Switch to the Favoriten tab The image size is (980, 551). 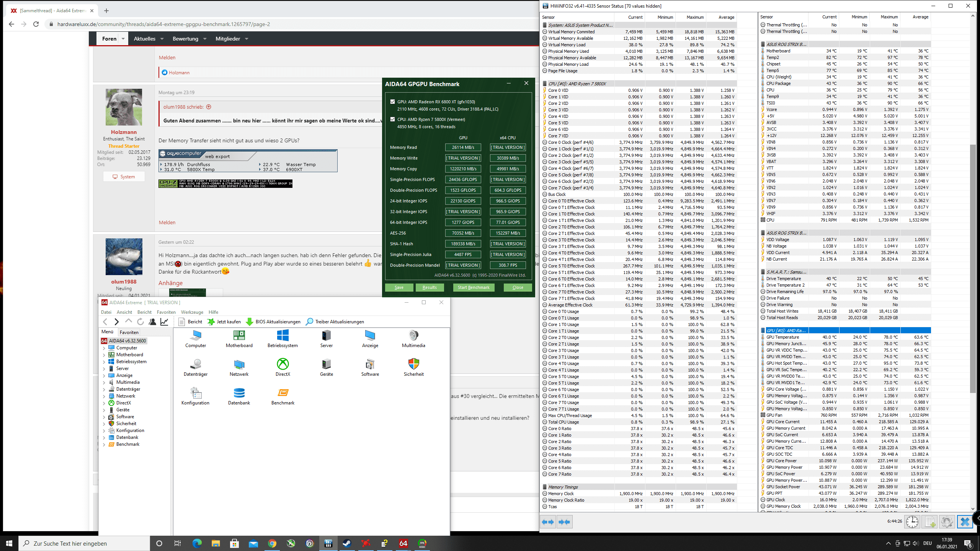point(129,332)
